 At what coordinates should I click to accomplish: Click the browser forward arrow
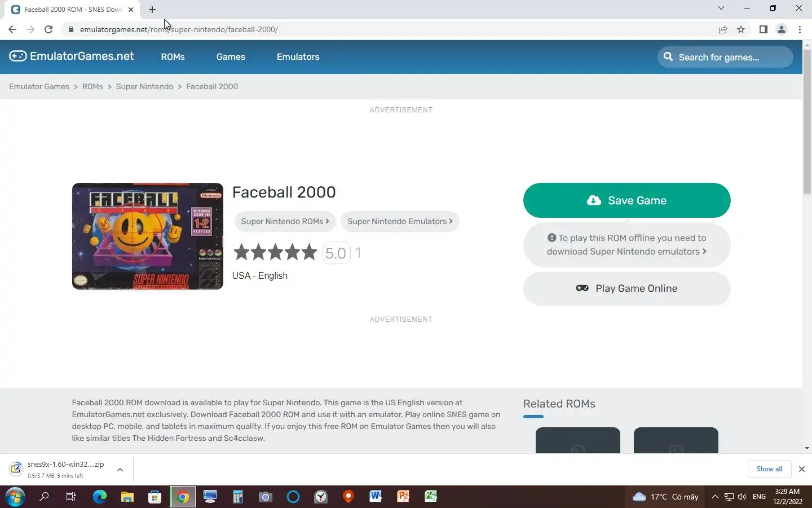click(x=30, y=29)
